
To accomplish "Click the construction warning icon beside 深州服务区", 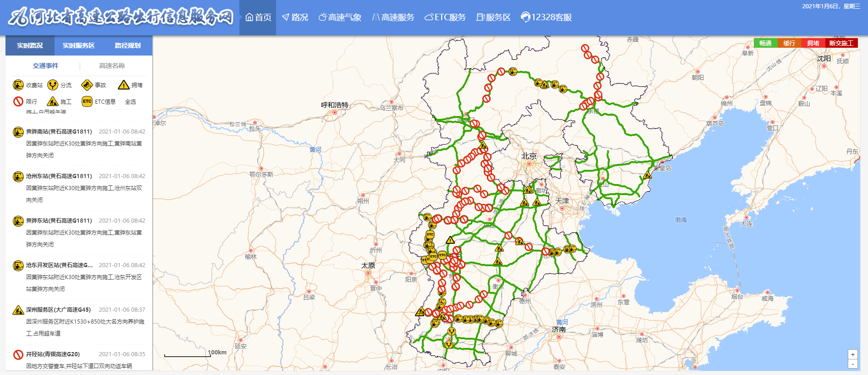I will [x=18, y=310].
